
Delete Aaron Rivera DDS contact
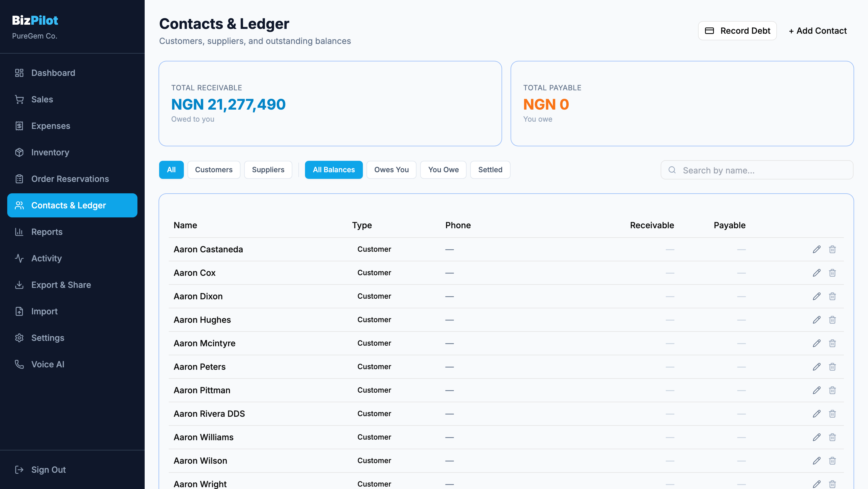coord(832,414)
